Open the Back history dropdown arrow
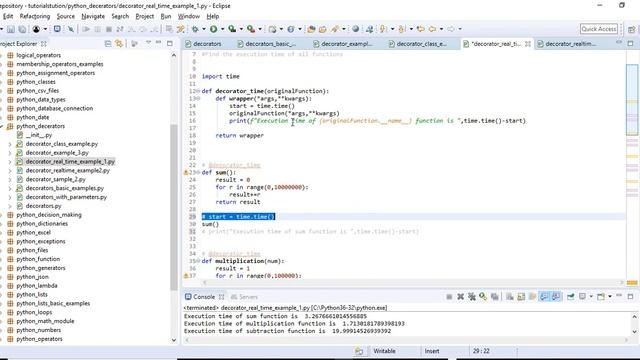 click(441, 29)
